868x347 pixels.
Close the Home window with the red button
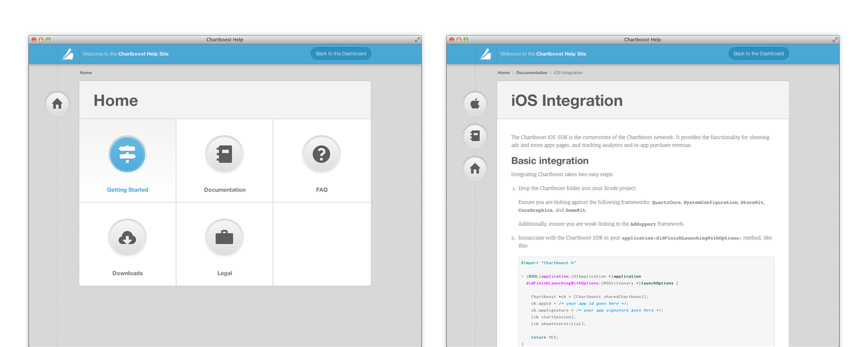tap(34, 39)
